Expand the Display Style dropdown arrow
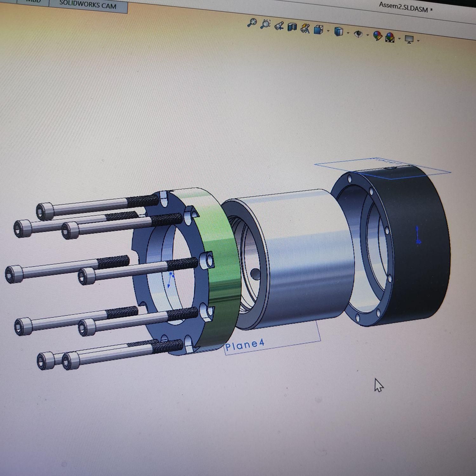The width and height of the screenshot is (476, 476). click(x=348, y=33)
